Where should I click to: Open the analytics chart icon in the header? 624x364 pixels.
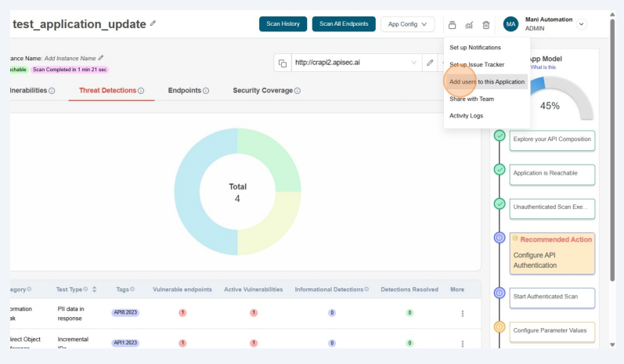click(x=469, y=25)
